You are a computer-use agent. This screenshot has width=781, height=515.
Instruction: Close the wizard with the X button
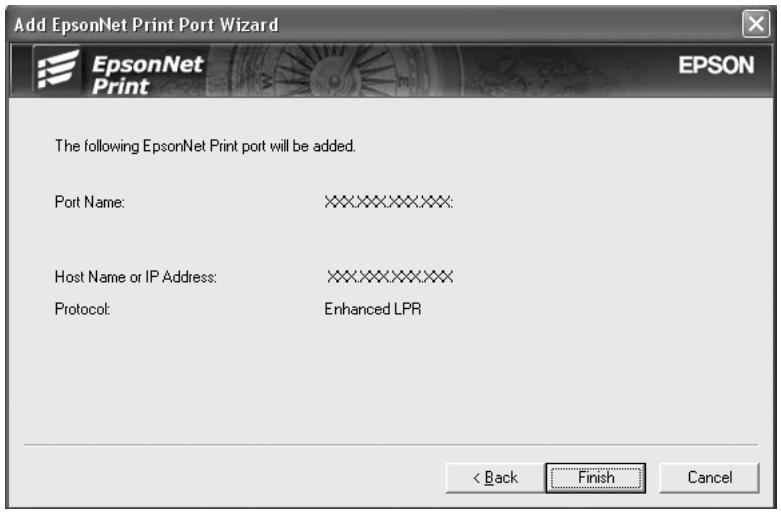point(756,24)
